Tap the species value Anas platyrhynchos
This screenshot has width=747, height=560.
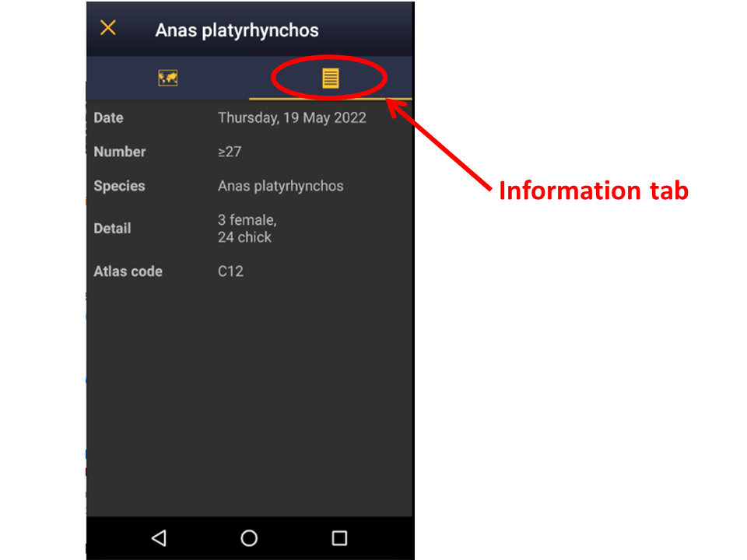point(280,186)
